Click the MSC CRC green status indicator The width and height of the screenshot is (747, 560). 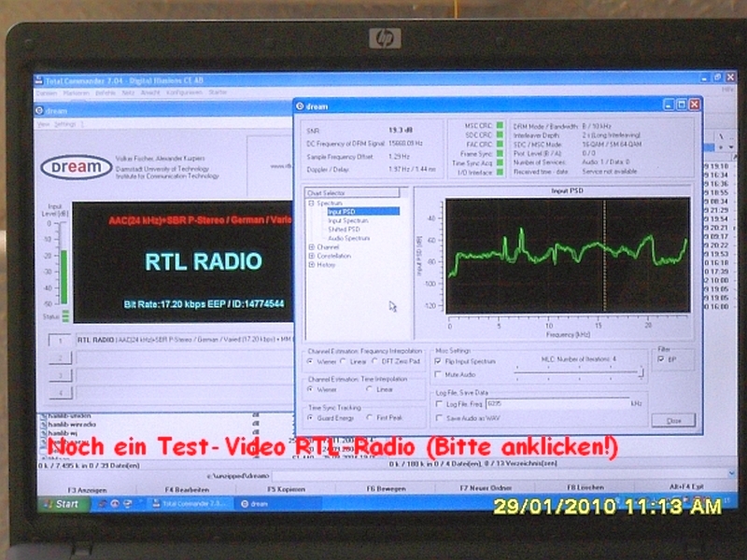500,125
